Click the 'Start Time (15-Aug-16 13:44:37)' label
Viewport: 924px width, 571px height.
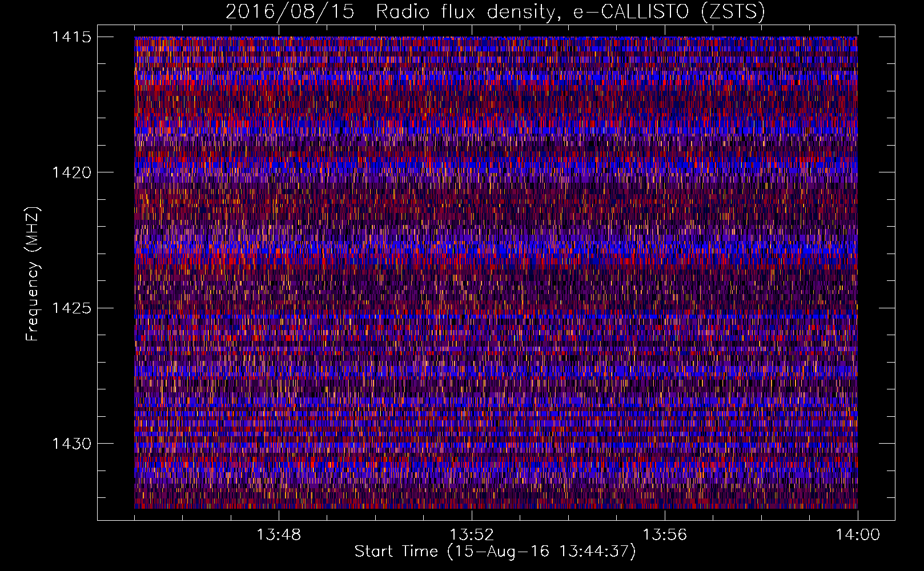[495, 552]
